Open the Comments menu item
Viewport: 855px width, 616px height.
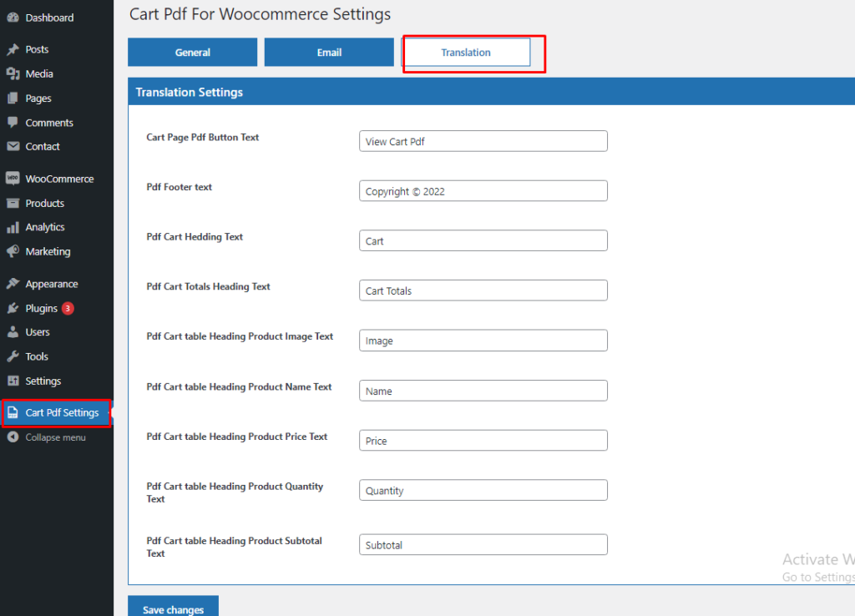(x=57, y=123)
